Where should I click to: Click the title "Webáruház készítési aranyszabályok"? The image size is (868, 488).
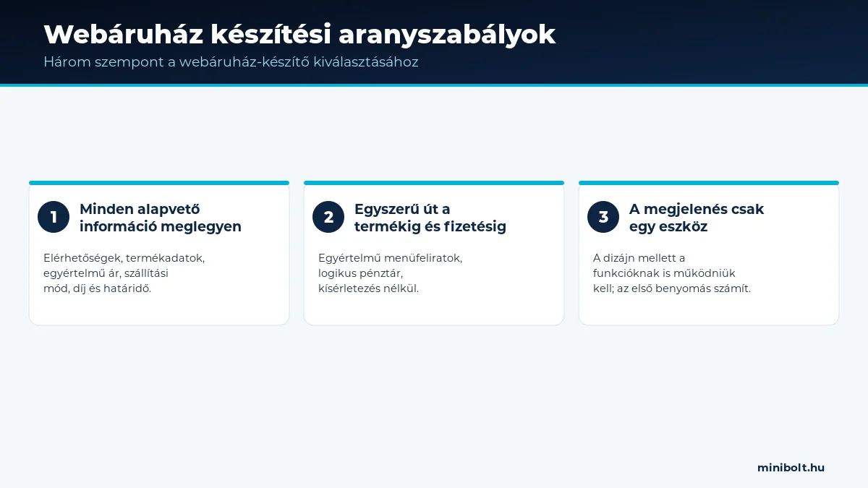[299, 35]
